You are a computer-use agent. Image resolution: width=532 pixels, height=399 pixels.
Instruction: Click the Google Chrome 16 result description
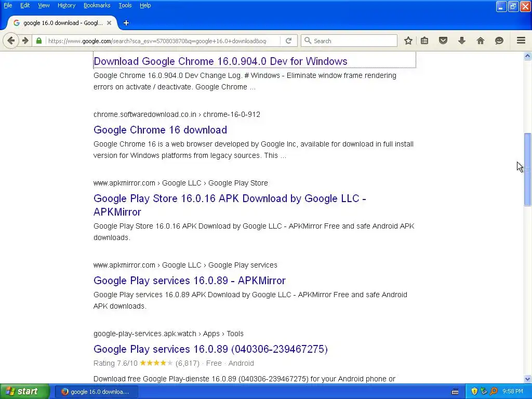[x=254, y=150]
